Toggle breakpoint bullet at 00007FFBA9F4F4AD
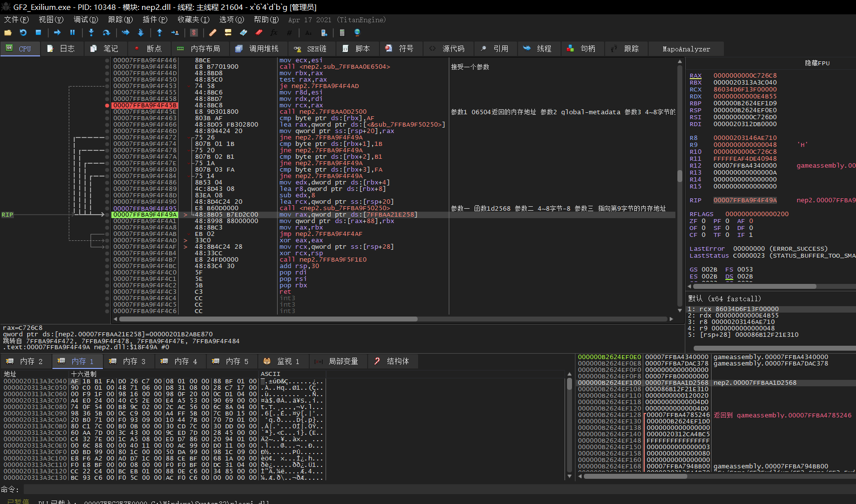Screen dimensions: 856x504 tap(107, 240)
